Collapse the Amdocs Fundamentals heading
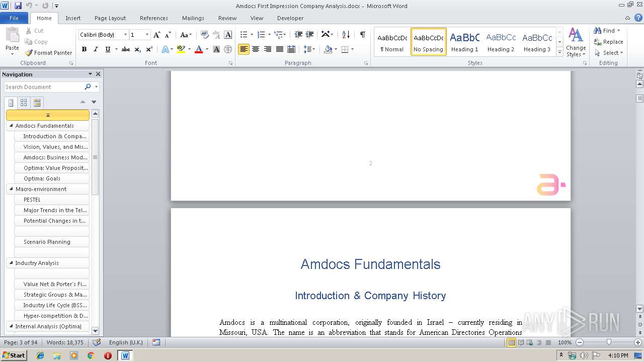The height and width of the screenshot is (362, 644). (11, 126)
